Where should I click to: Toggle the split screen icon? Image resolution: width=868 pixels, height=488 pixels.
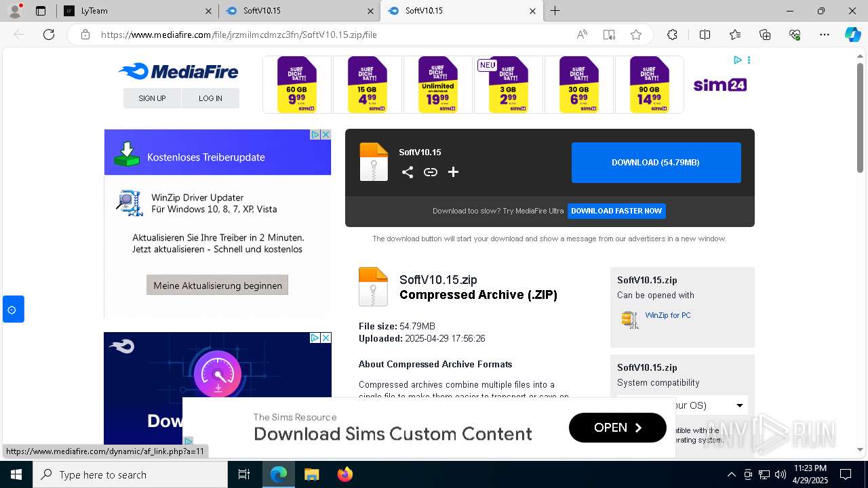pos(705,35)
